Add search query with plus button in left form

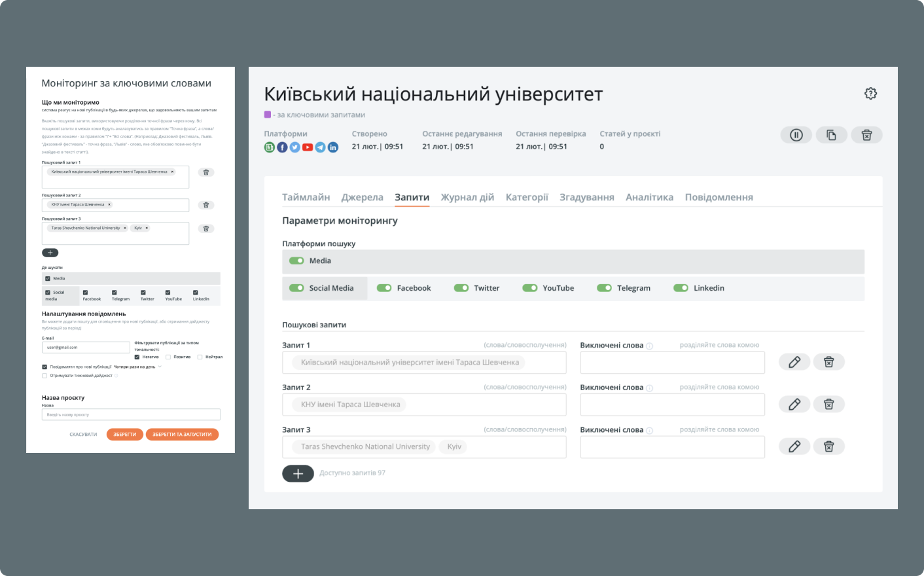coord(50,253)
